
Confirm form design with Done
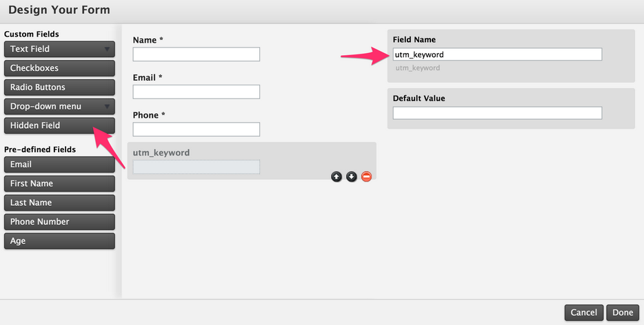point(623,313)
